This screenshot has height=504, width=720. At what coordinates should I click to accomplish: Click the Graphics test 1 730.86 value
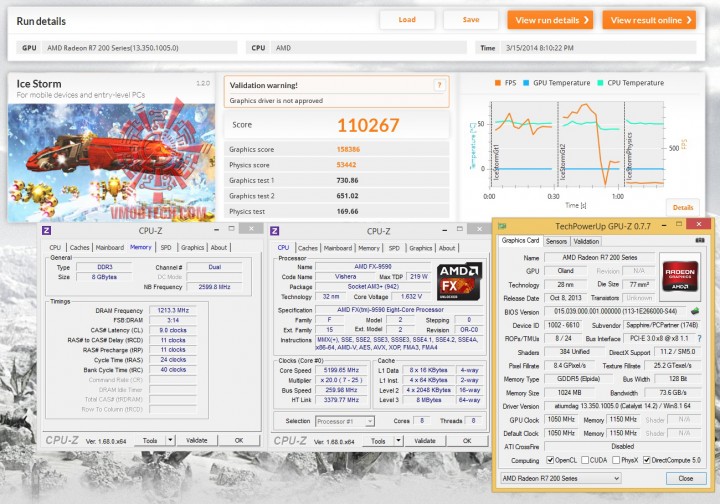[x=347, y=180]
